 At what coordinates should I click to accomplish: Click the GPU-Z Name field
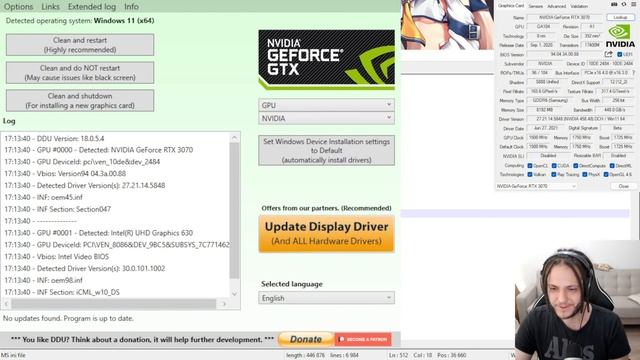pyautogui.click(x=564, y=18)
